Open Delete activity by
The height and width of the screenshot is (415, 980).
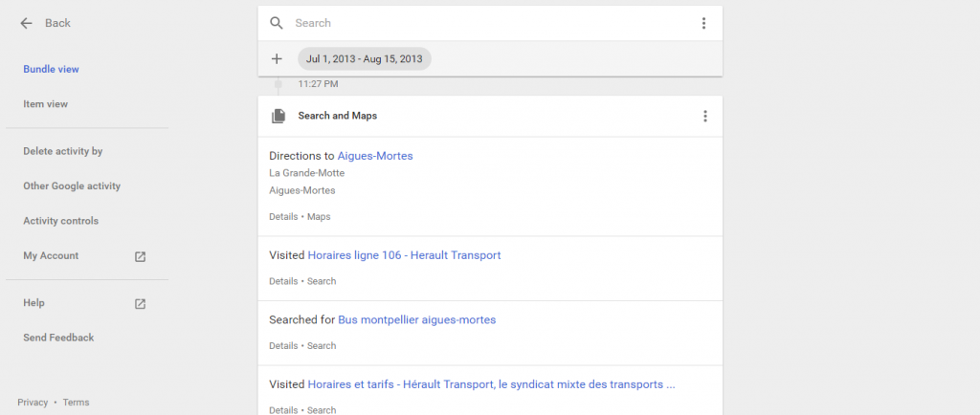click(x=63, y=151)
